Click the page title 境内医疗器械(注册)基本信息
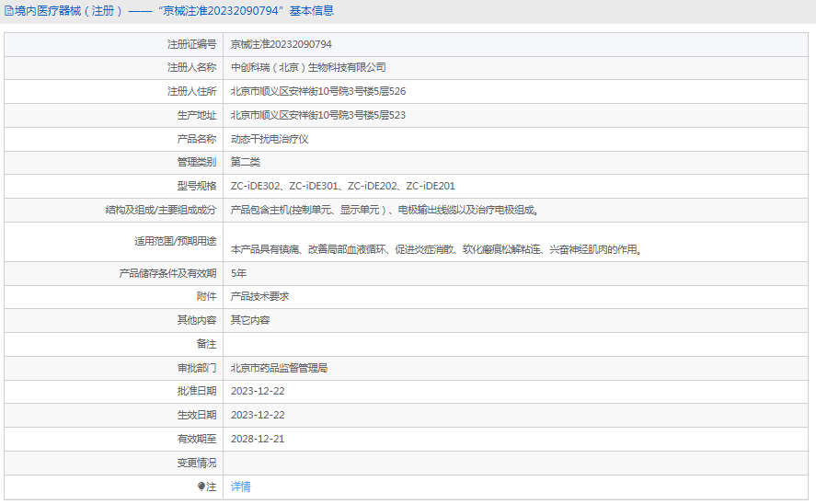This screenshot has width=816, height=504. point(175,11)
